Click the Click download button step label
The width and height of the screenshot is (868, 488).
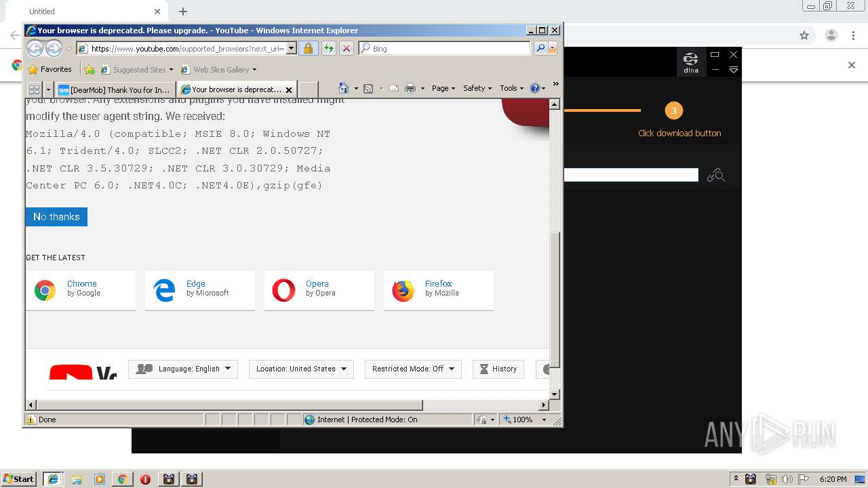[x=679, y=133]
